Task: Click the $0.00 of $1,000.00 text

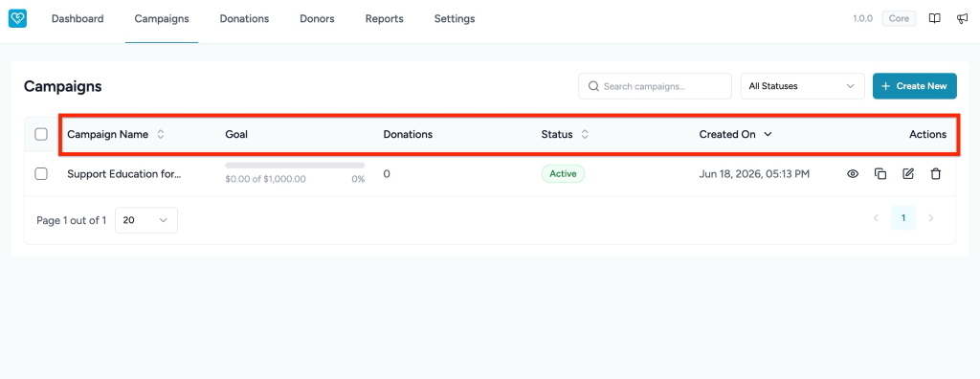Action: 266,179
